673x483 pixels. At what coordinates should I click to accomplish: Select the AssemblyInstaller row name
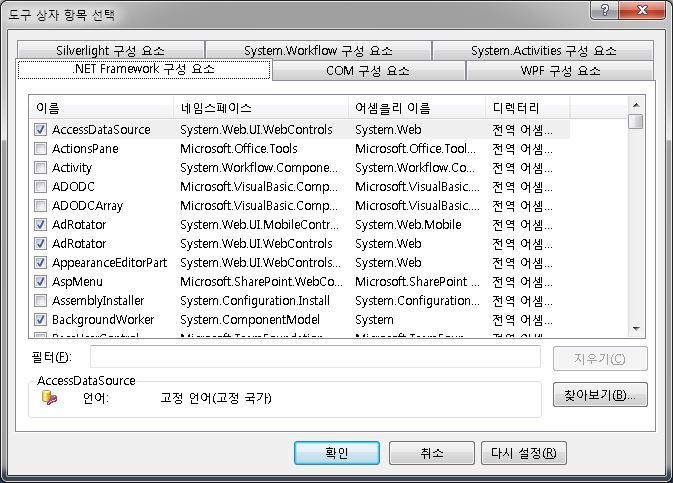pyautogui.click(x=98, y=301)
